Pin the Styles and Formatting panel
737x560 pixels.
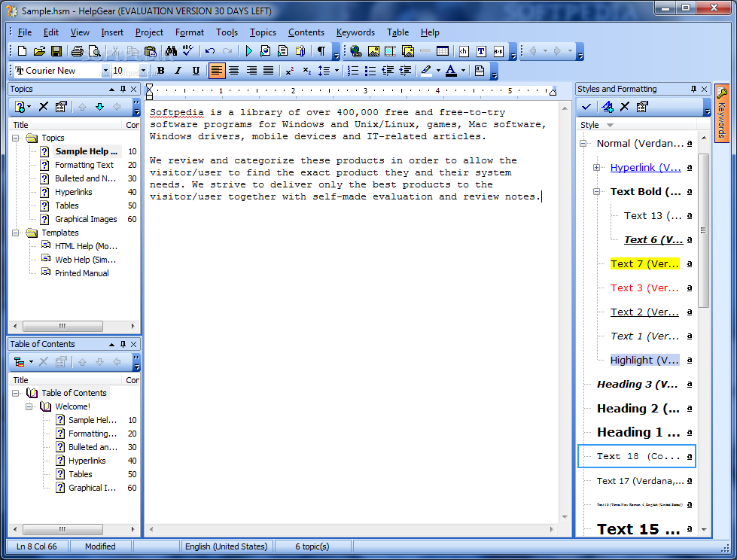[x=693, y=89]
